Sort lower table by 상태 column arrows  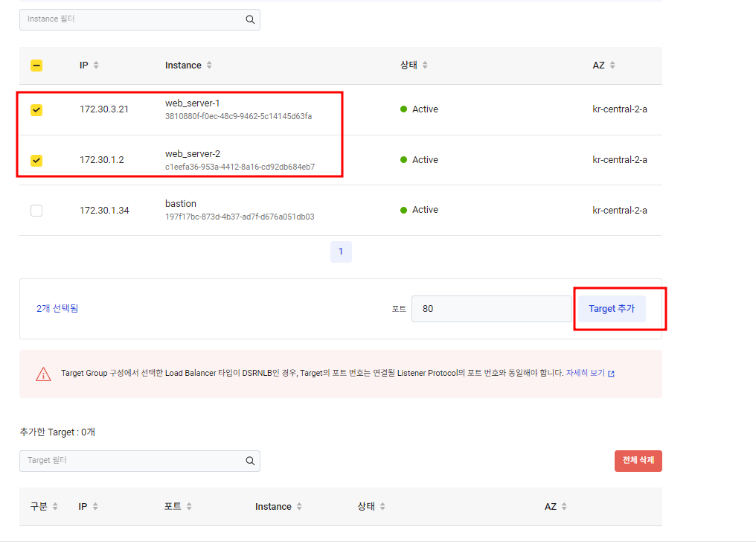coord(382,506)
